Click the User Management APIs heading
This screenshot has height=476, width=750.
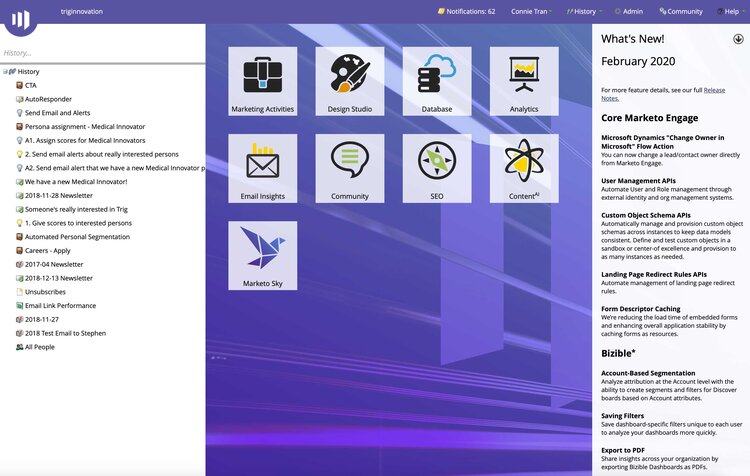(x=639, y=181)
